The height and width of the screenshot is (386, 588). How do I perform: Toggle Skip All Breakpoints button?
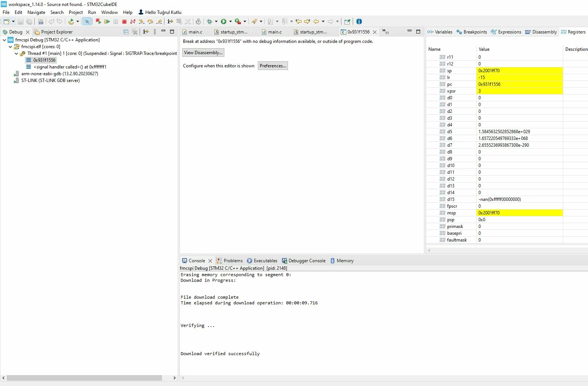(87, 21)
